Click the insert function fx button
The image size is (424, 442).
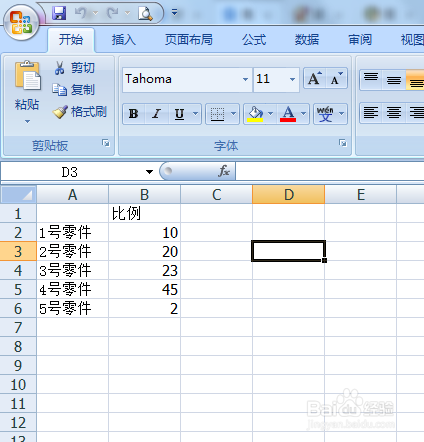point(224,171)
